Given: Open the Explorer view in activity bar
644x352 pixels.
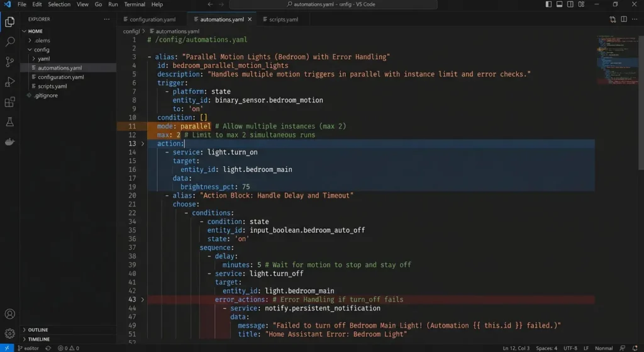Looking at the screenshot, I should [x=9, y=22].
